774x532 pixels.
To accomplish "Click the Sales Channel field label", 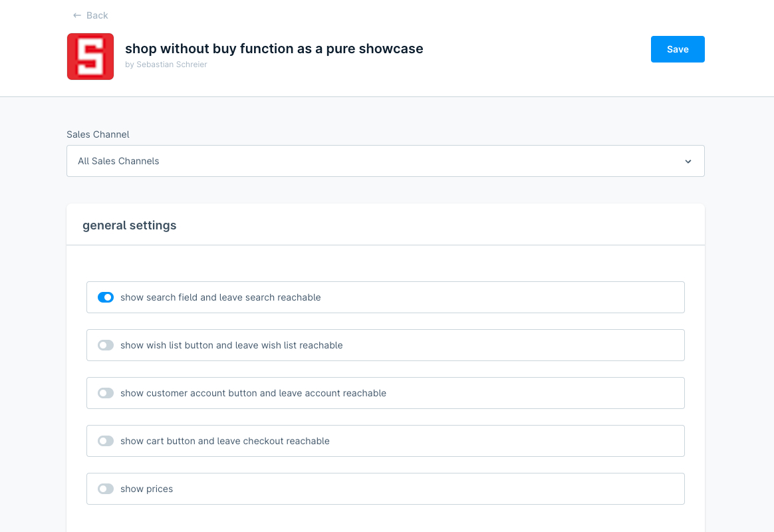I will pos(98,134).
